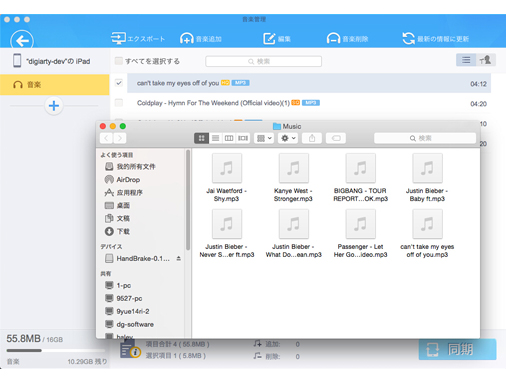Select Justin Bieber - Baby ft.mp3 file
506x377 pixels.
pos(427,178)
